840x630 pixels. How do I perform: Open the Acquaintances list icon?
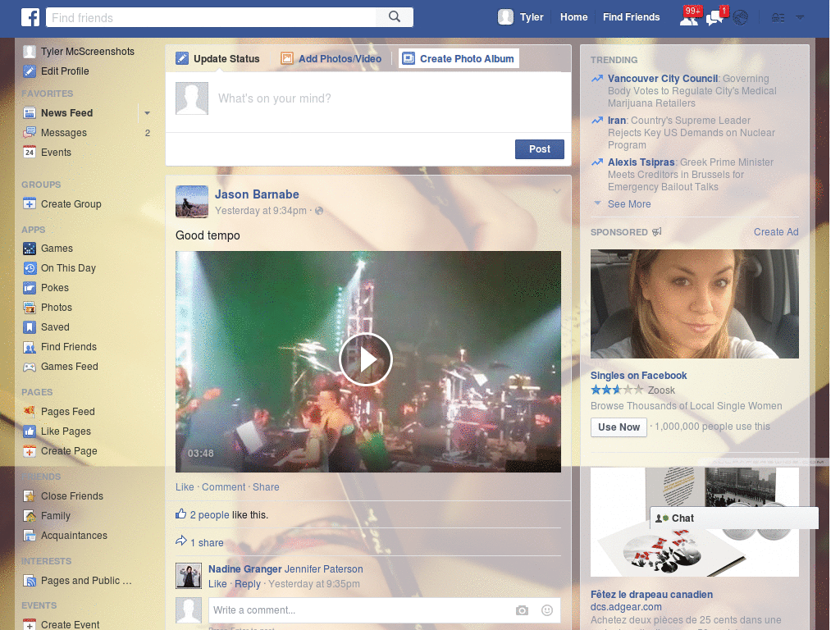(30, 536)
